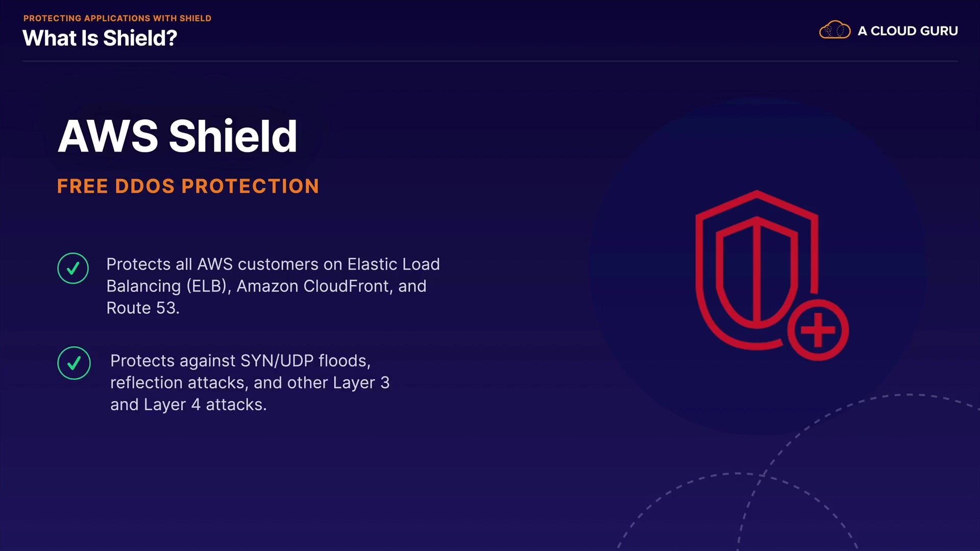Click the red AWS Shield icon
The image size is (980, 551).
756,270
